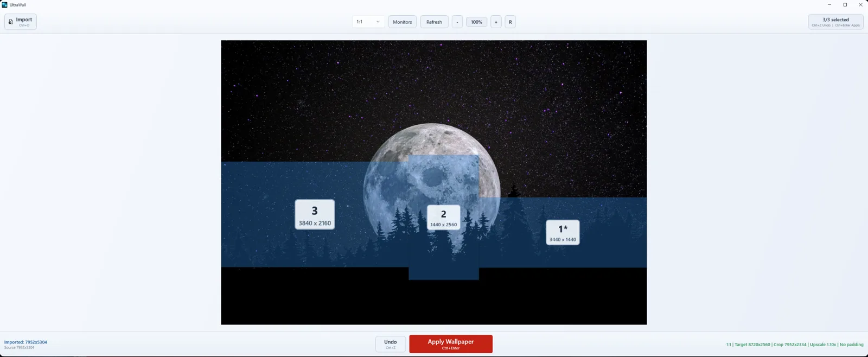Click the import icon beside Import label

(x=10, y=22)
